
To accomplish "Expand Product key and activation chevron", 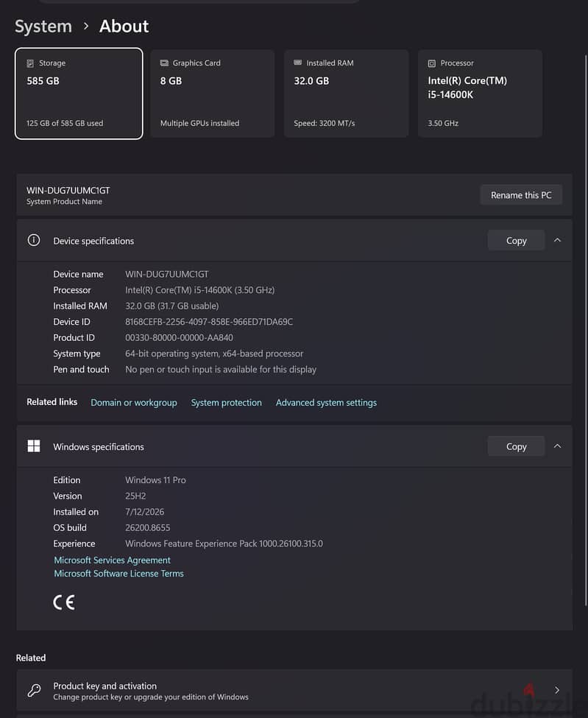I will point(557,690).
